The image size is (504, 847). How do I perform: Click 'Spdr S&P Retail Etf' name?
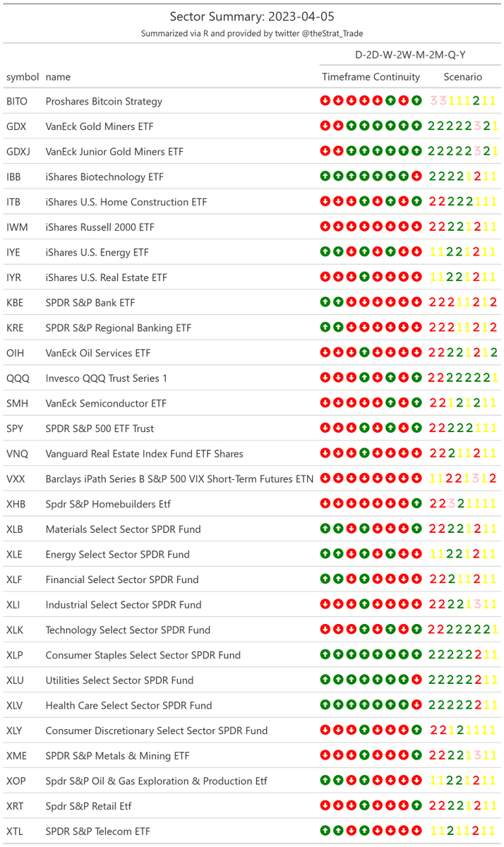(88, 806)
